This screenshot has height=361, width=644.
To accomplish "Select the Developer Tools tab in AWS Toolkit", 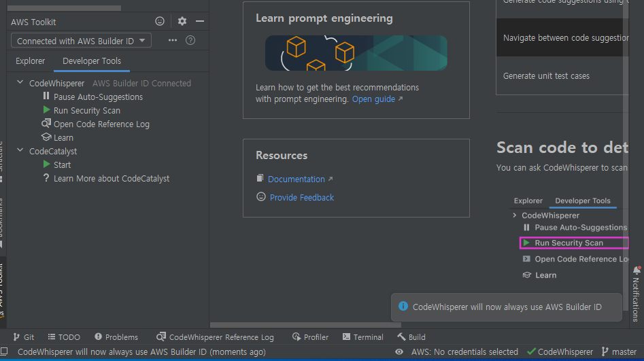I will (x=92, y=61).
